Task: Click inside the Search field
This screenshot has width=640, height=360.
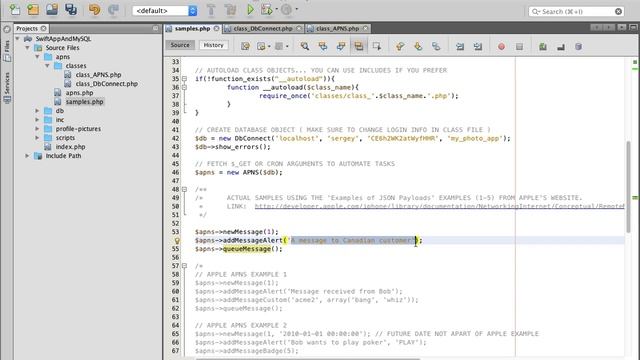Action: [x=576, y=11]
